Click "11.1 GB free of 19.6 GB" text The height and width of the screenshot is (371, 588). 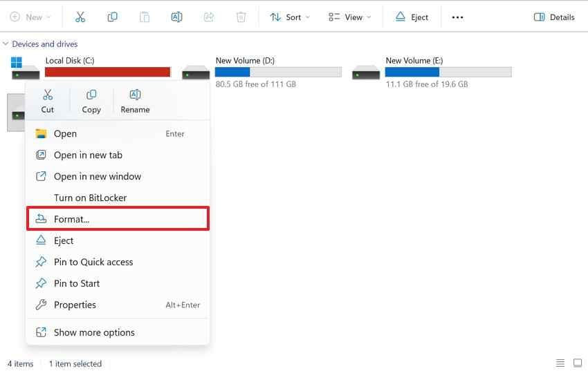tap(427, 84)
